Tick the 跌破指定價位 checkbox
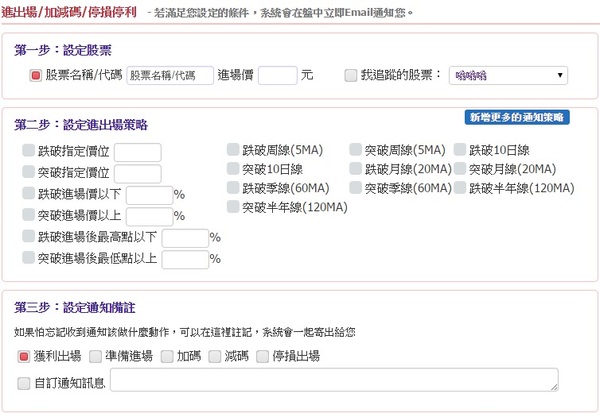 coord(28,151)
